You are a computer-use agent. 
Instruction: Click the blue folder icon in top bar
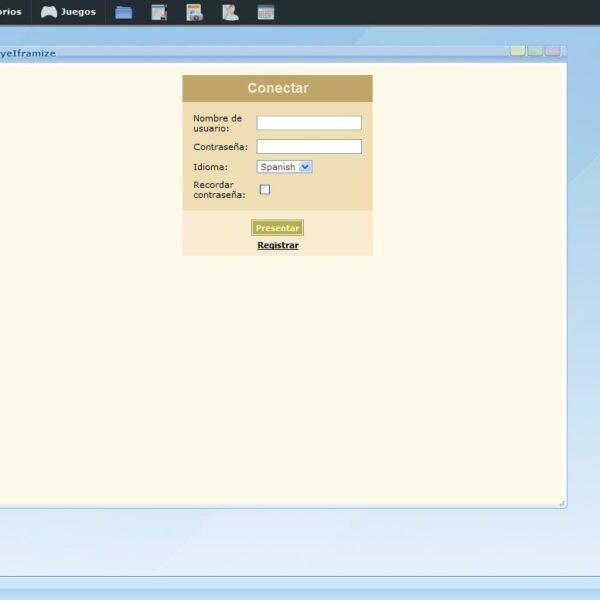pyautogui.click(x=124, y=12)
